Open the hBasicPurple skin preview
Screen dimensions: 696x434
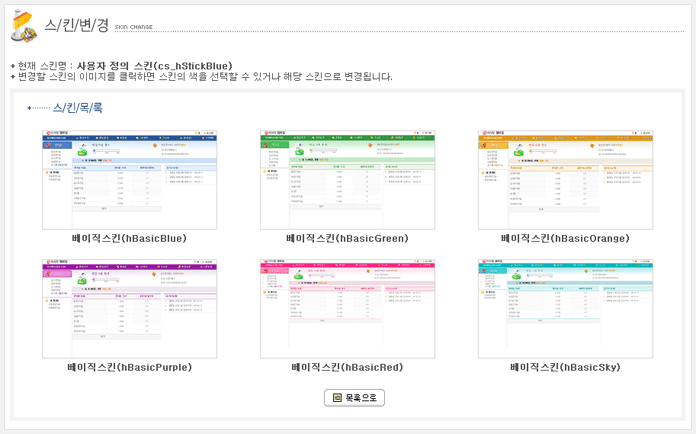click(129, 308)
